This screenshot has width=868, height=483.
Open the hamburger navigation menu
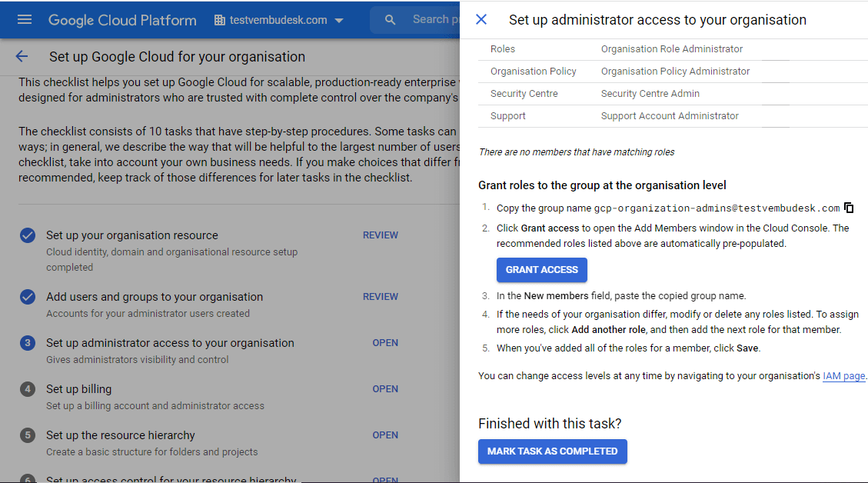coord(25,20)
